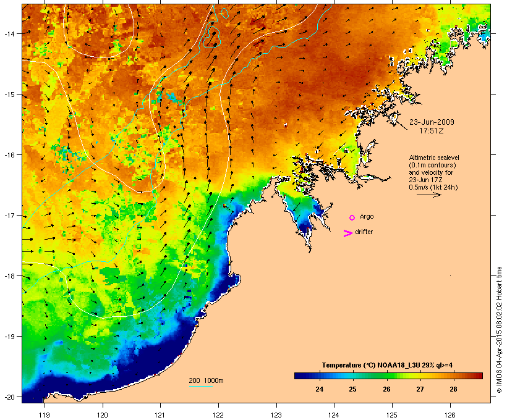
Task: Click the 'and velocity for' text line
Action: point(431,172)
